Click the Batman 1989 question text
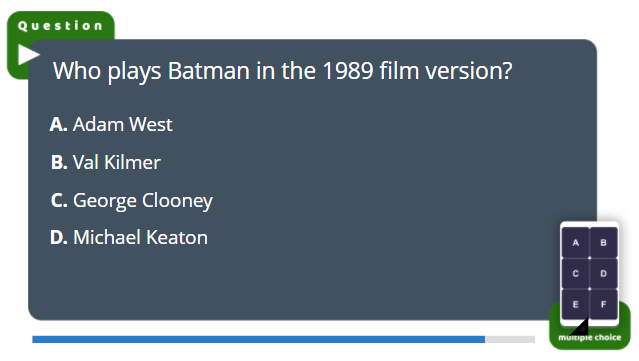639x361 pixels. tap(282, 71)
